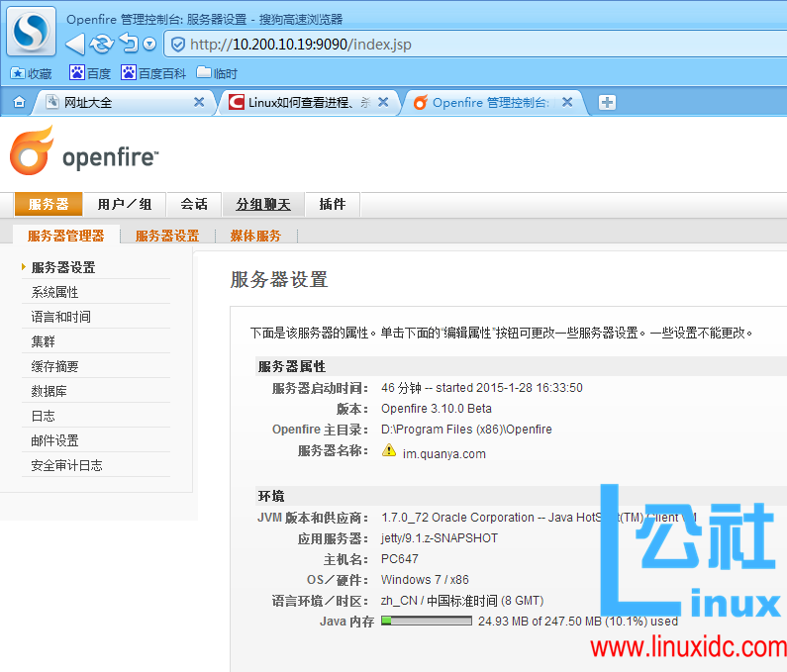Close the Linux如何查看进程 tab
The width and height of the screenshot is (787, 672).
coord(383,102)
